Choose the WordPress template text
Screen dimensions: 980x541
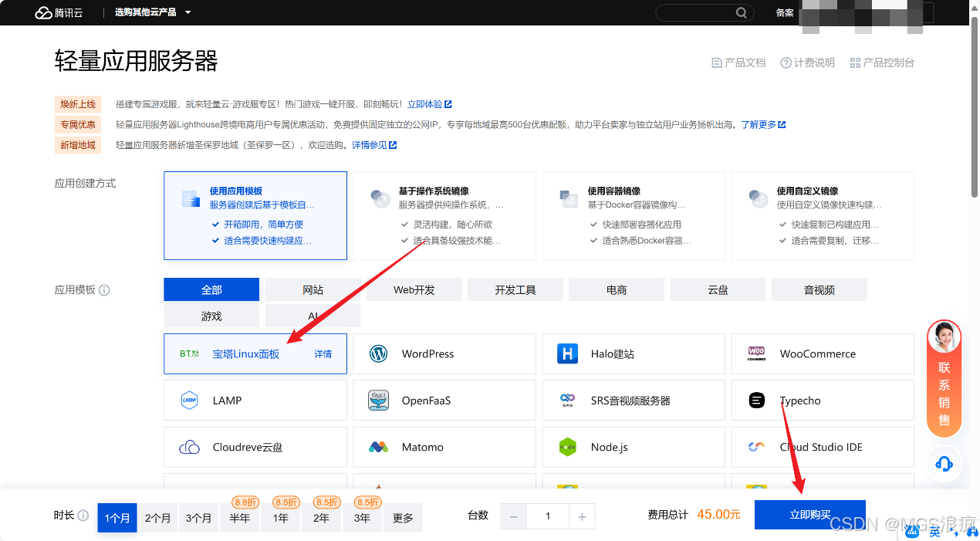click(x=427, y=353)
